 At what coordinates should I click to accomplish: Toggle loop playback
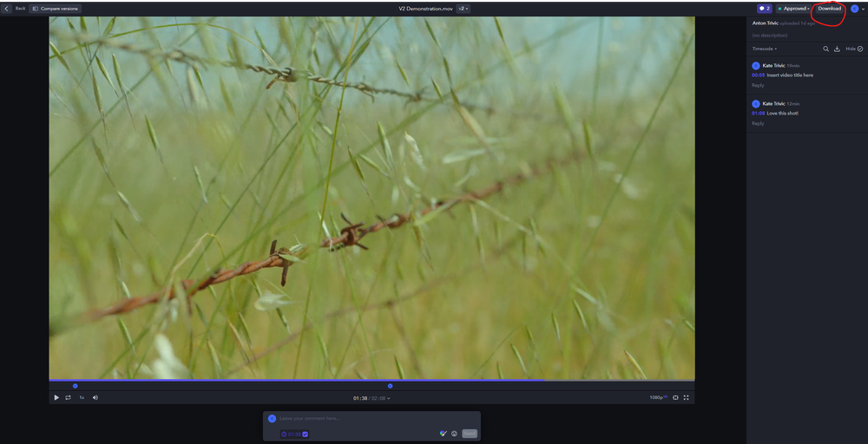click(68, 397)
